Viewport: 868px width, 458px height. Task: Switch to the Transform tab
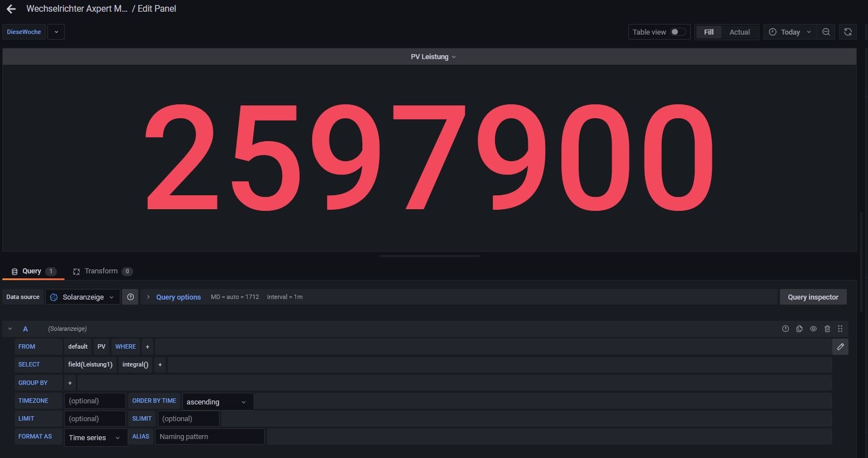[x=101, y=271]
